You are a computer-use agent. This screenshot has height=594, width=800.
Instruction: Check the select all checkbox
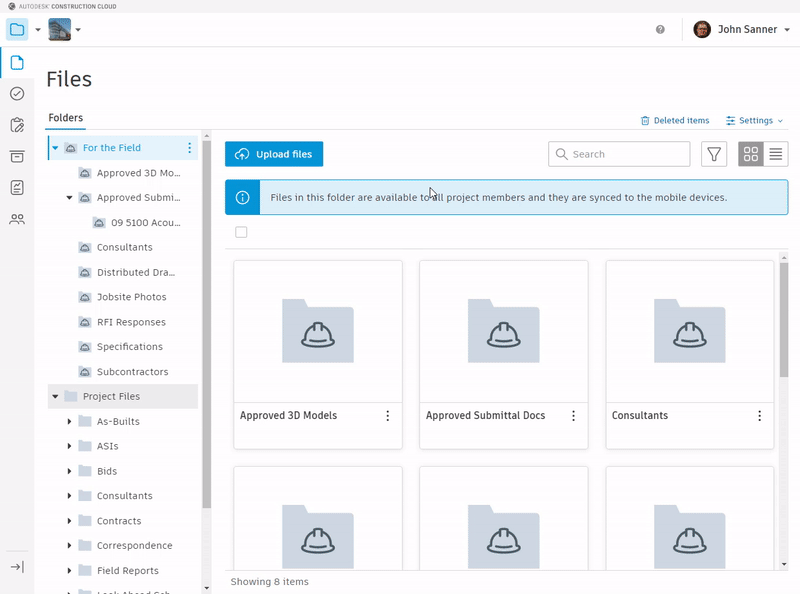[241, 232]
